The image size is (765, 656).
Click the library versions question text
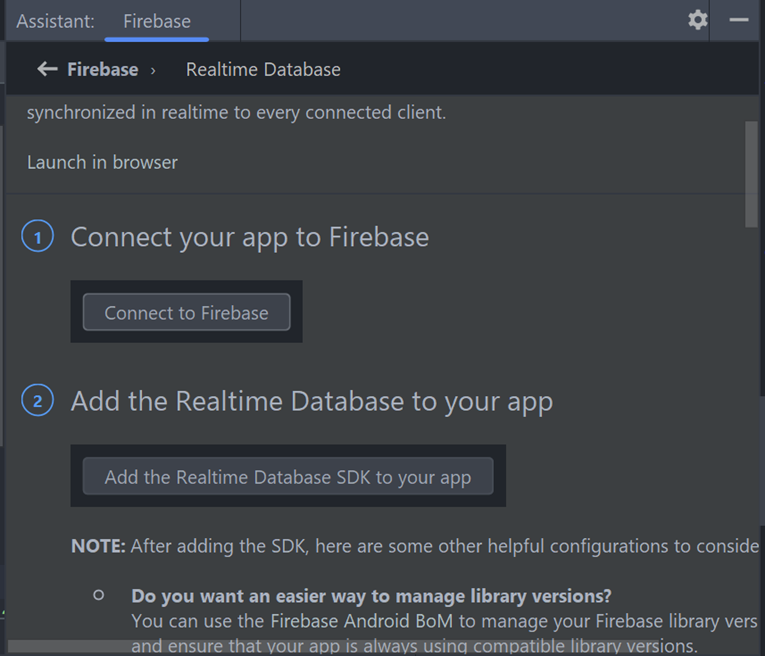click(371, 596)
